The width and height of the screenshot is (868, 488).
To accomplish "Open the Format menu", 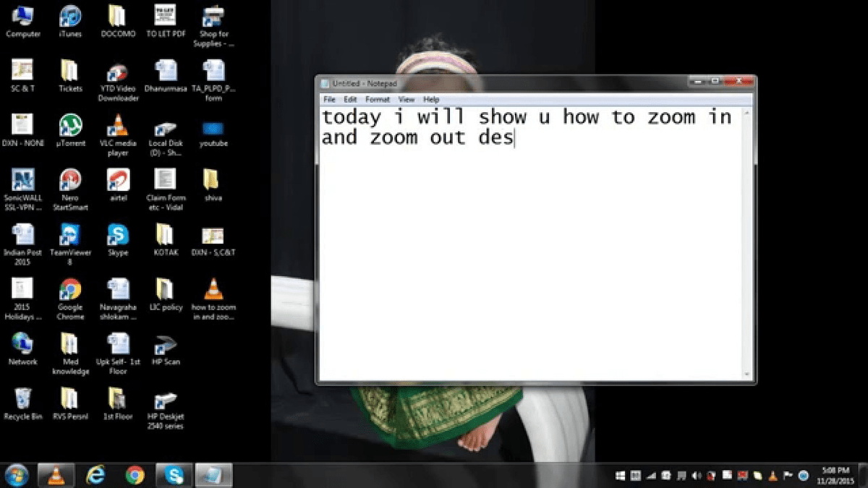I will click(x=377, y=99).
